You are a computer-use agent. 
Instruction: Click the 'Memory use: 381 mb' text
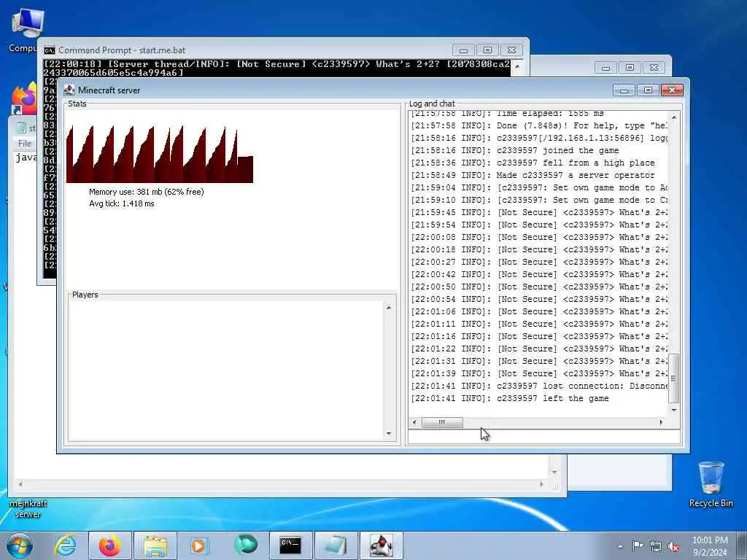[x=146, y=192]
